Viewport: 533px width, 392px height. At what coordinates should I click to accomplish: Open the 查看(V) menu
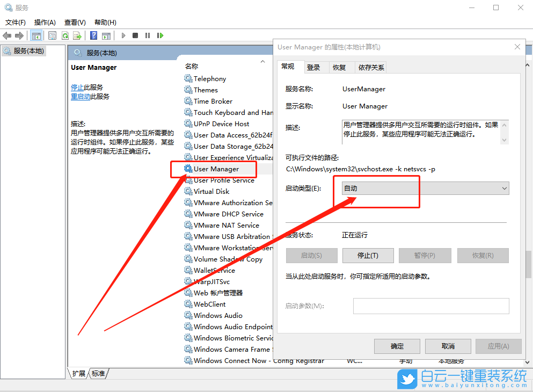point(75,22)
